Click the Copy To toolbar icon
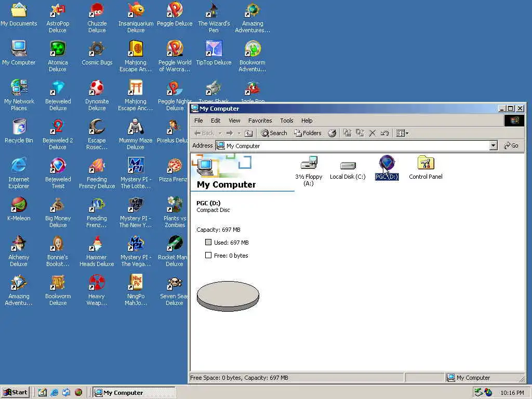 [360, 133]
